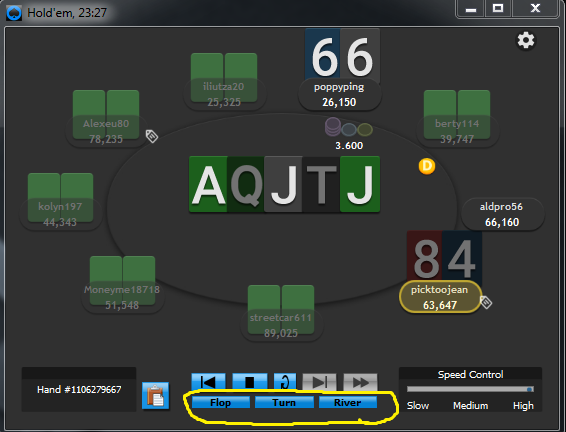Screen dimensions: 566x432
Task: Jump to the Flop
Action: coord(221,402)
